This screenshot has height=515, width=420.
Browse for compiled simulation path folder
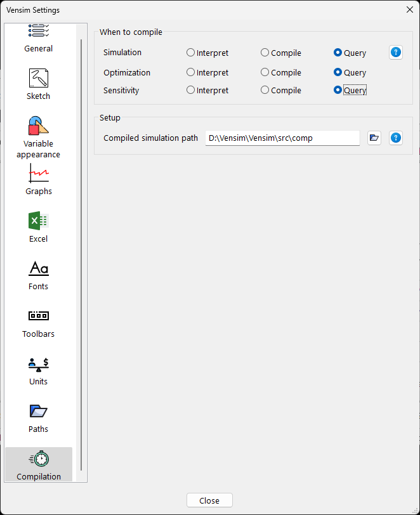coord(374,138)
